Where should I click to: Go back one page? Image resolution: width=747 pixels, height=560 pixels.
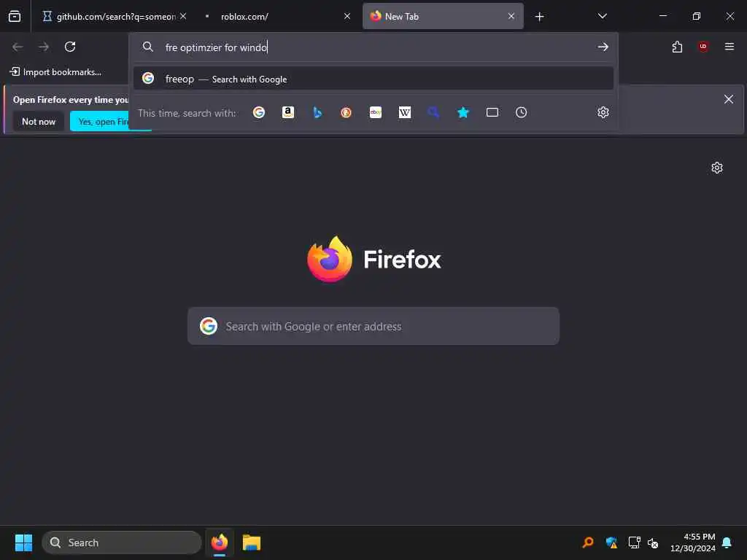pos(18,47)
